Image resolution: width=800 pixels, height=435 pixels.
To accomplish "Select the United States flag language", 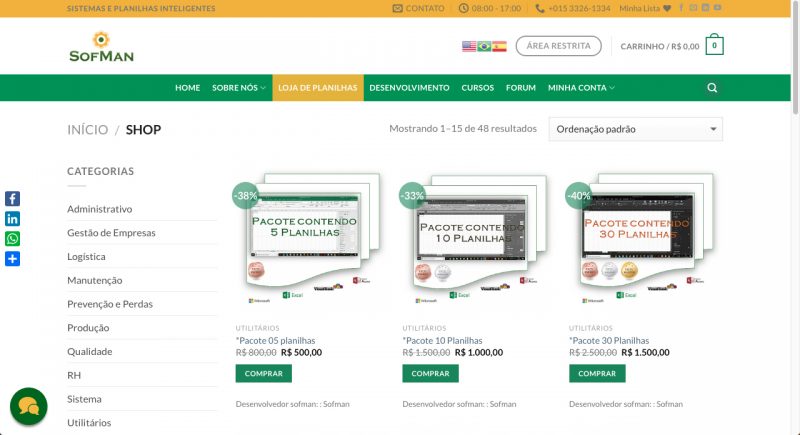I will point(469,46).
